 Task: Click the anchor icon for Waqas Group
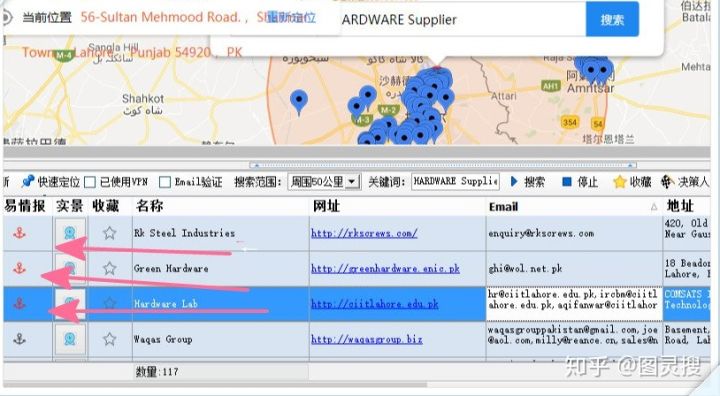(x=19, y=339)
